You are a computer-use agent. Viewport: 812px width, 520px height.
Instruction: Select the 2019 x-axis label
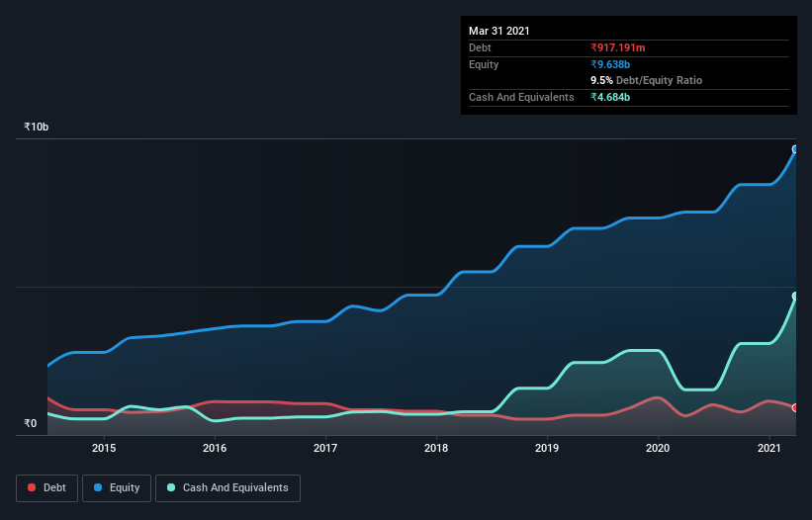547,448
